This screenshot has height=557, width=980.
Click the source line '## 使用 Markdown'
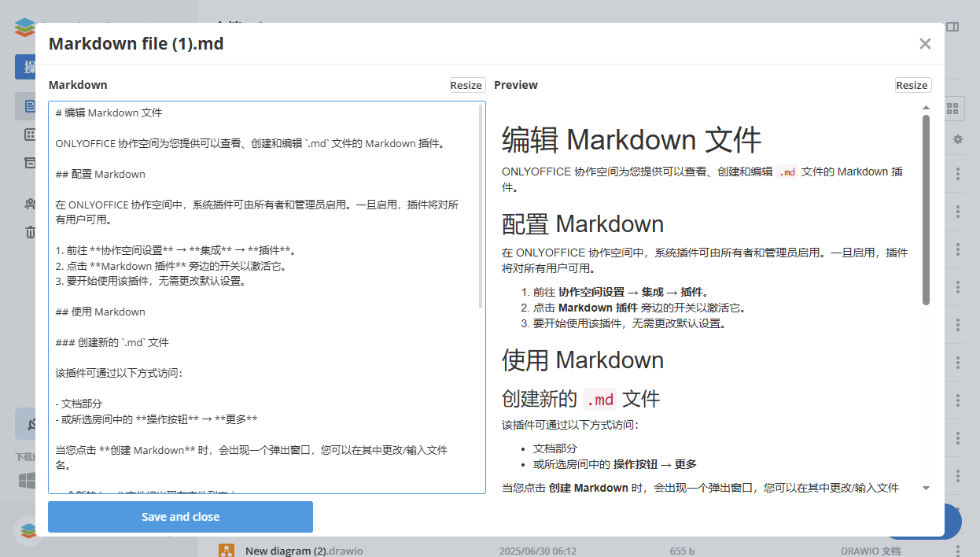point(101,312)
